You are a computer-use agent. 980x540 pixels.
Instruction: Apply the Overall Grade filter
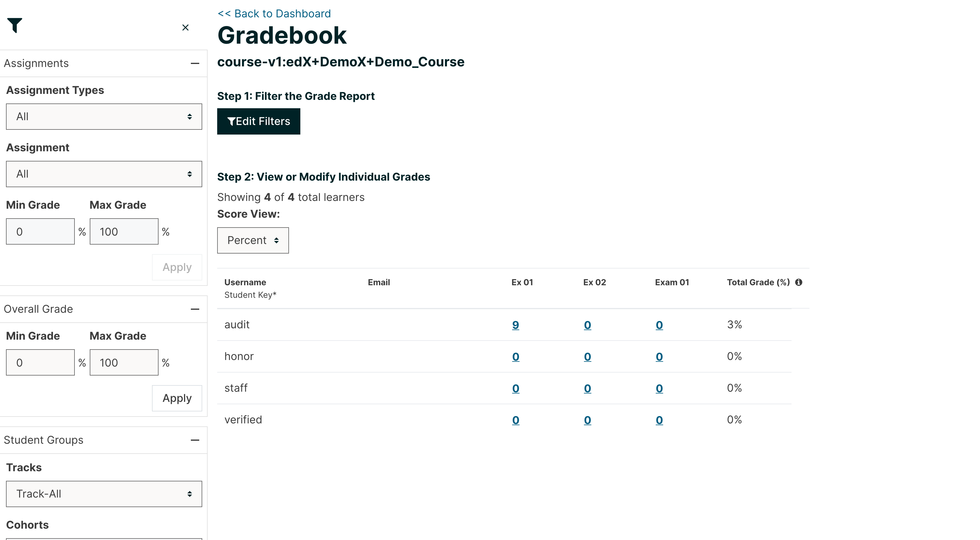(x=176, y=398)
